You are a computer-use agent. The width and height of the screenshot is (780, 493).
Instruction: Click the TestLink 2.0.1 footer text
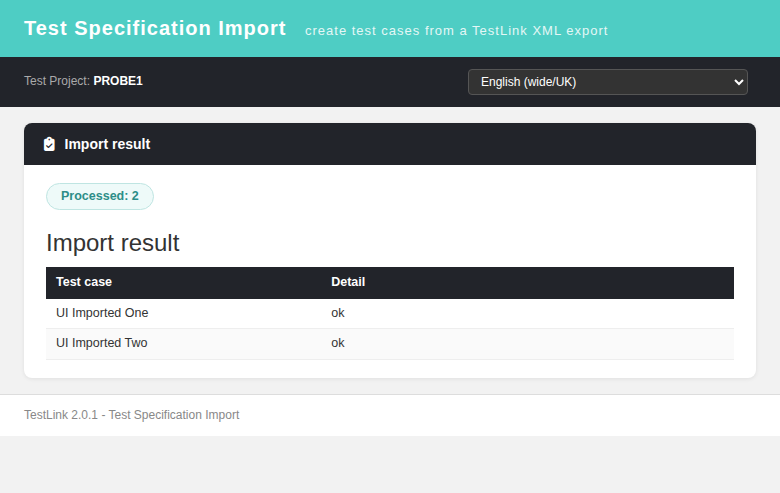132,415
